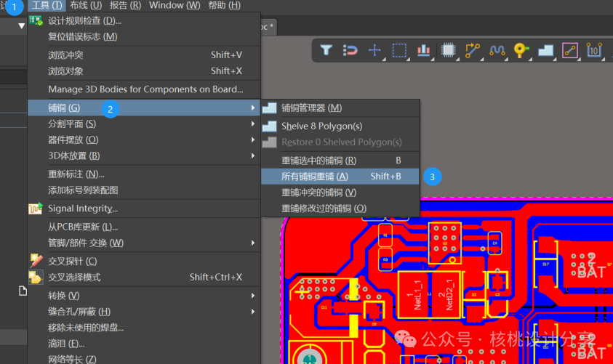Choose 从PCB库更新 (L)... menu item
This screenshot has width=613, height=364.
coord(144,227)
